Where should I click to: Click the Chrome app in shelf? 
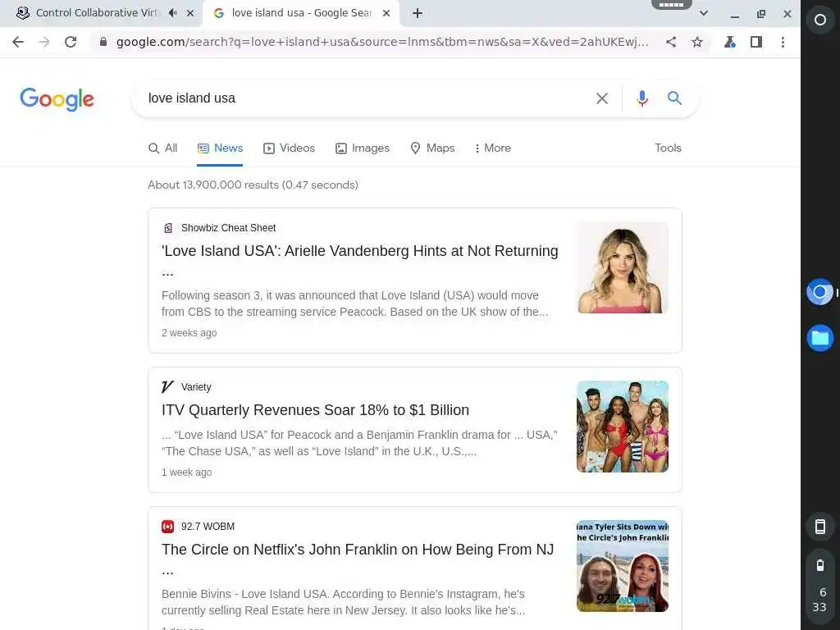[819, 292]
